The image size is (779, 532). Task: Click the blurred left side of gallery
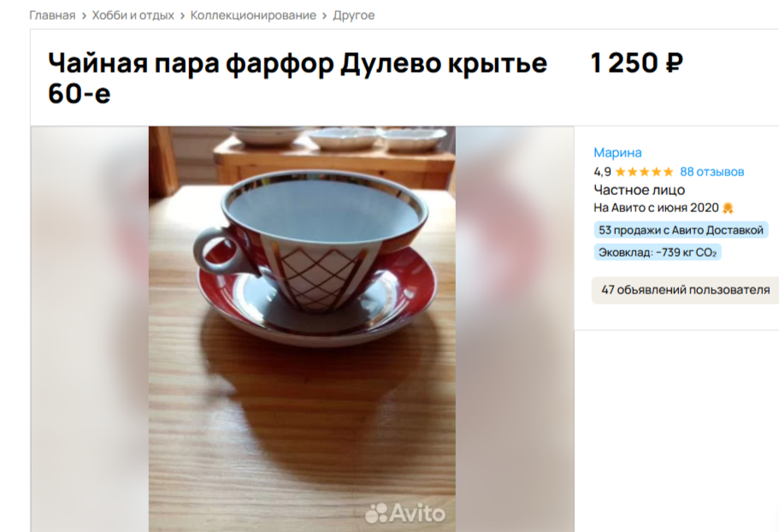tap(90, 328)
